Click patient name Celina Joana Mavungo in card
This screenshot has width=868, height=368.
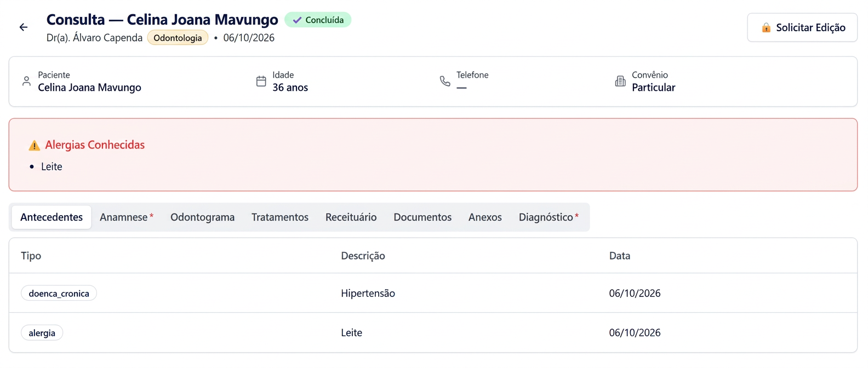tap(89, 88)
